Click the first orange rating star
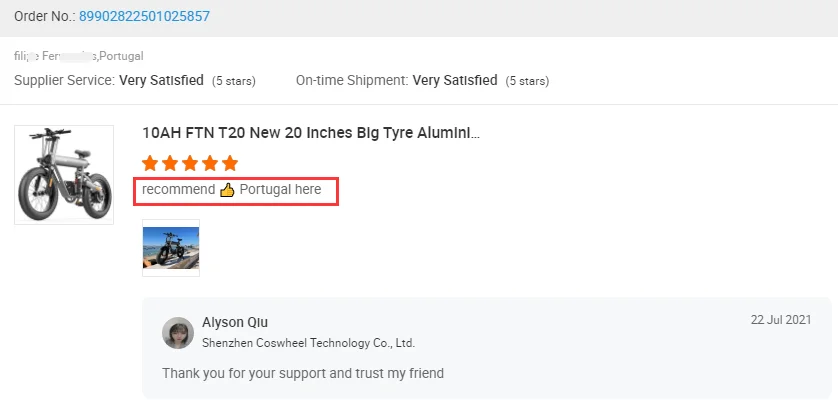This screenshot has height=411, width=838. tap(150, 162)
